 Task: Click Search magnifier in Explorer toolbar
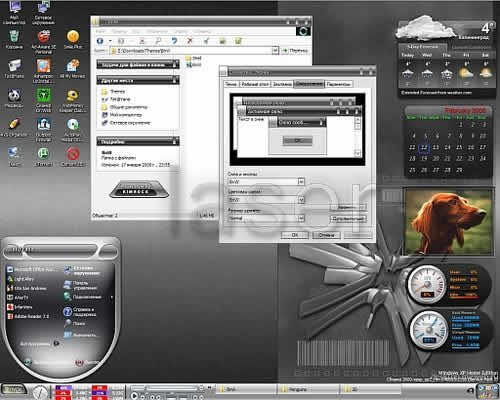point(158,41)
